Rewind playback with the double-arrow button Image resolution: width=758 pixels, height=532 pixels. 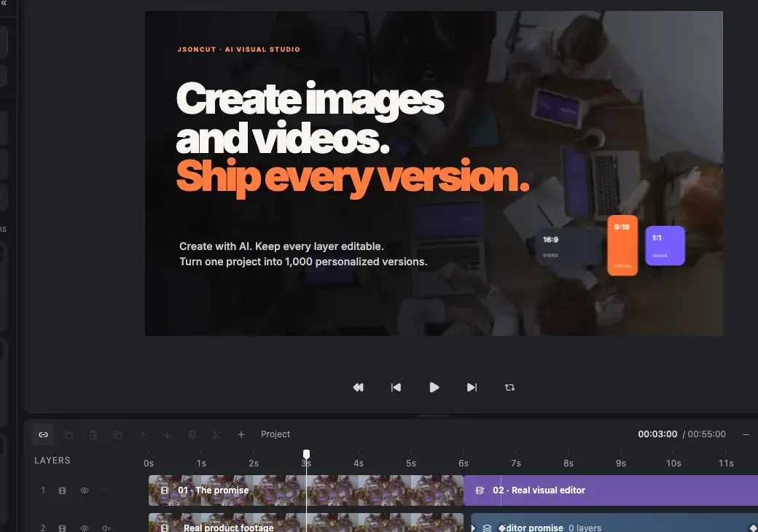click(358, 388)
